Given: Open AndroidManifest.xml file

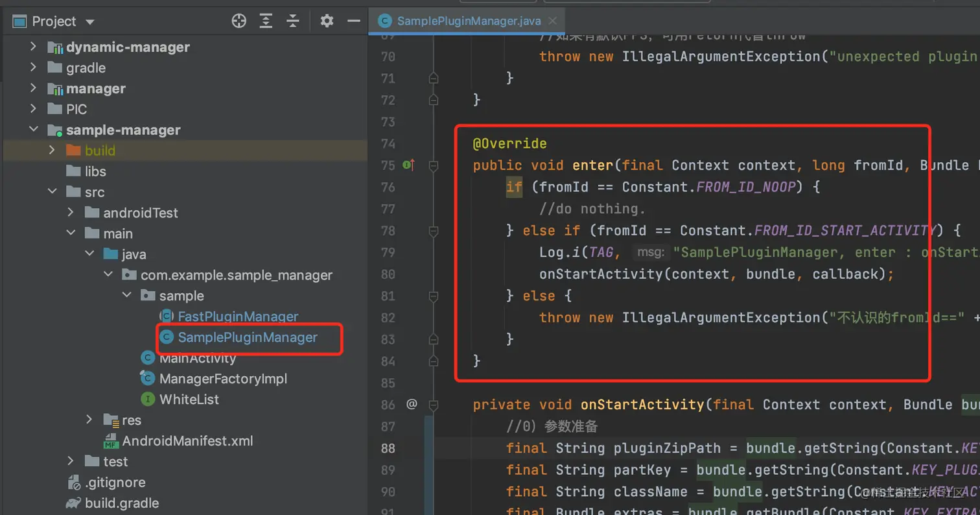Looking at the screenshot, I should point(187,441).
